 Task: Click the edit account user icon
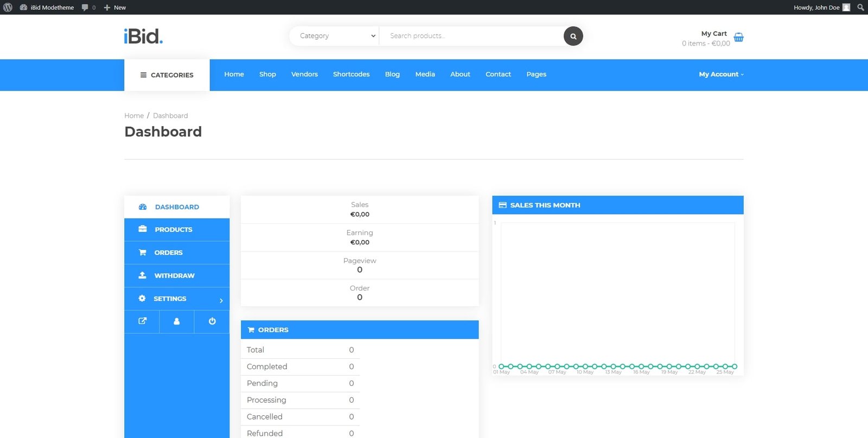[x=176, y=321]
